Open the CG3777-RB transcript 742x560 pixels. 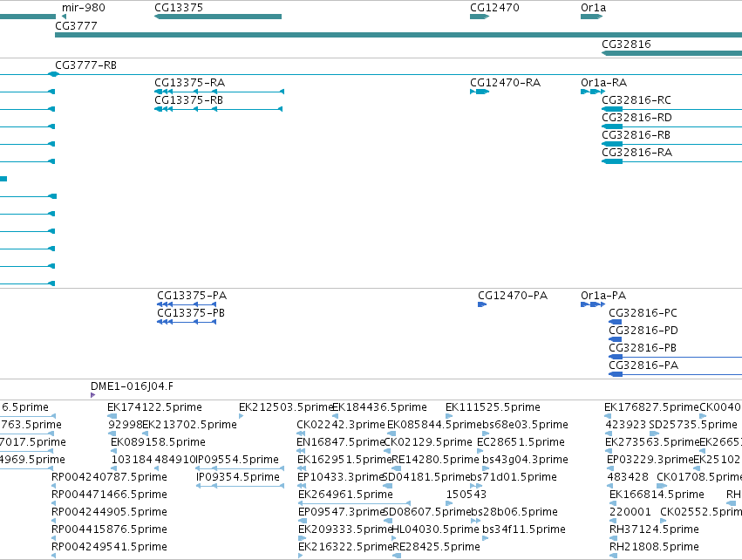coord(85,65)
